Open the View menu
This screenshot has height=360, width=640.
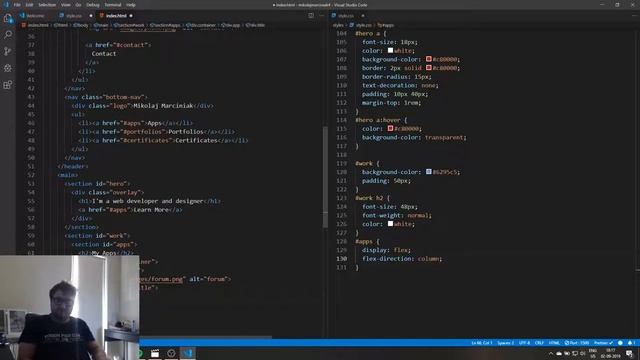click(66, 5)
